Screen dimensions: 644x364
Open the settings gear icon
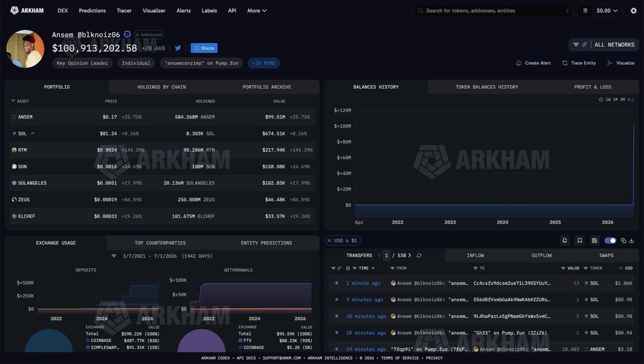pos(633,11)
